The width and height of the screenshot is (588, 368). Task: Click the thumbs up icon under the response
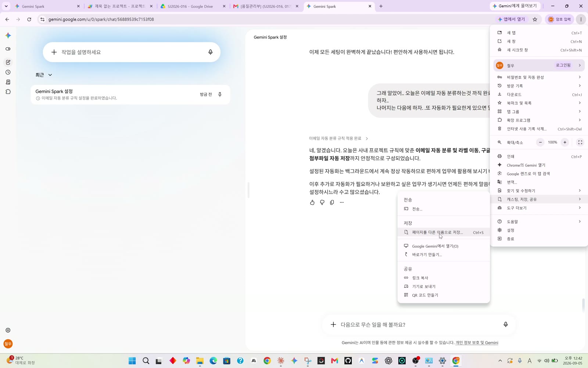[312, 202]
